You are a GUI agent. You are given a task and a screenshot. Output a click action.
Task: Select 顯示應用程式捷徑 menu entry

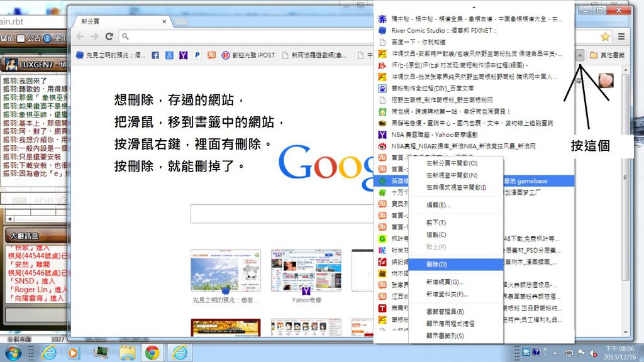point(456,324)
